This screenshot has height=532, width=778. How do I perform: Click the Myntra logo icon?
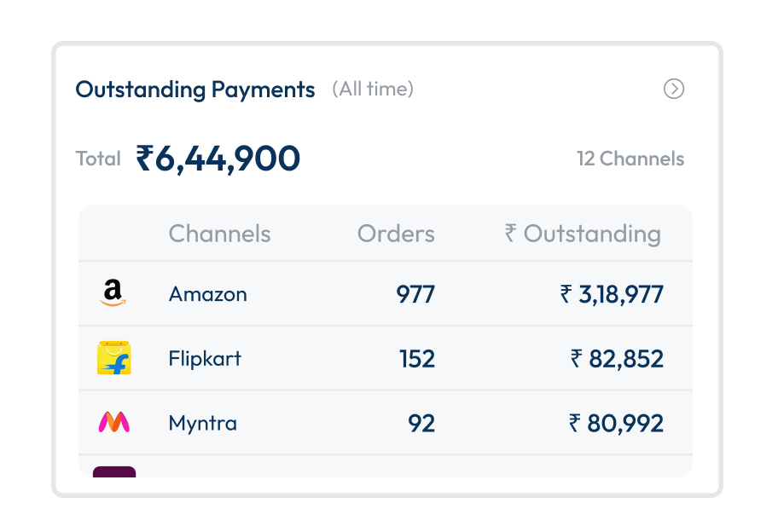(113, 423)
